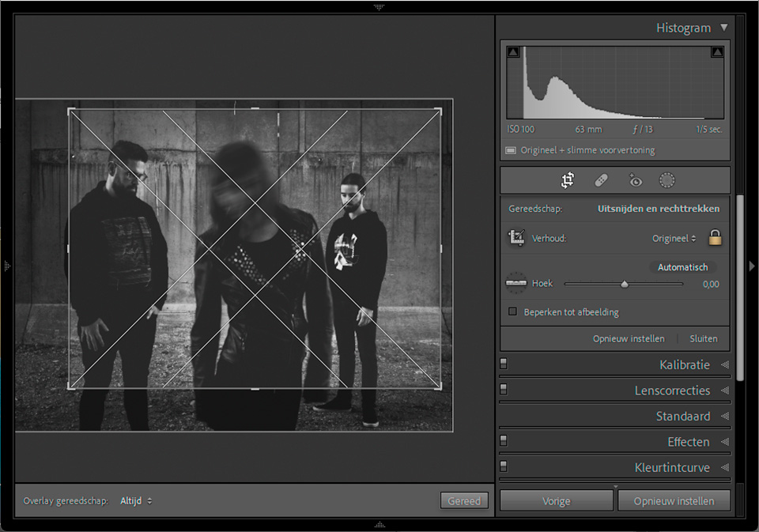Expand the Standaard panel
Viewport: 759px width, 532px height.
click(725, 417)
